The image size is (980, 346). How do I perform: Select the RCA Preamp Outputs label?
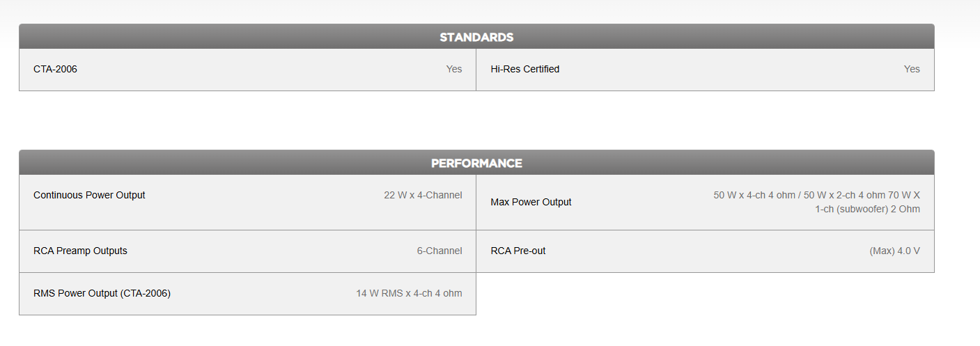coord(80,251)
